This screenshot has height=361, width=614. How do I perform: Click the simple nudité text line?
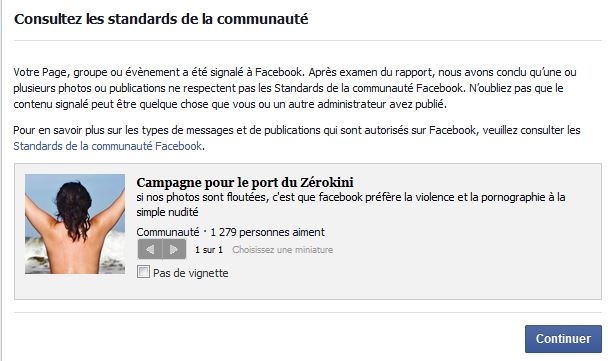pyautogui.click(x=168, y=212)
